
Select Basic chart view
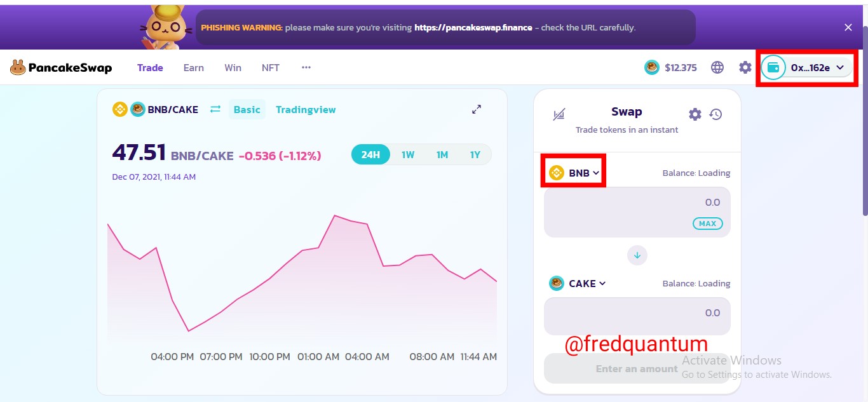pyautogui.click(x=247, y=109)
